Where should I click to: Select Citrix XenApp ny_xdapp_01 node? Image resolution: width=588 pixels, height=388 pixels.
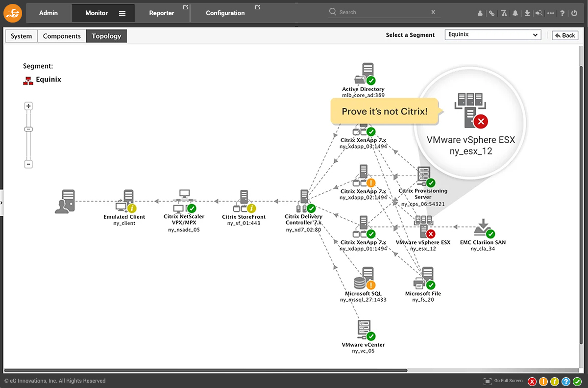(365, 227)
